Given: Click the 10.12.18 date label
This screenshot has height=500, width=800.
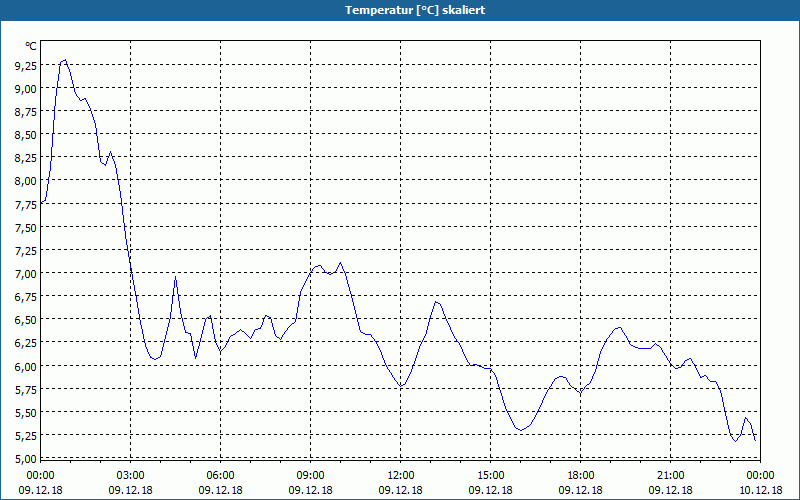Looking at the screenshot, I should tap(760, 490).
